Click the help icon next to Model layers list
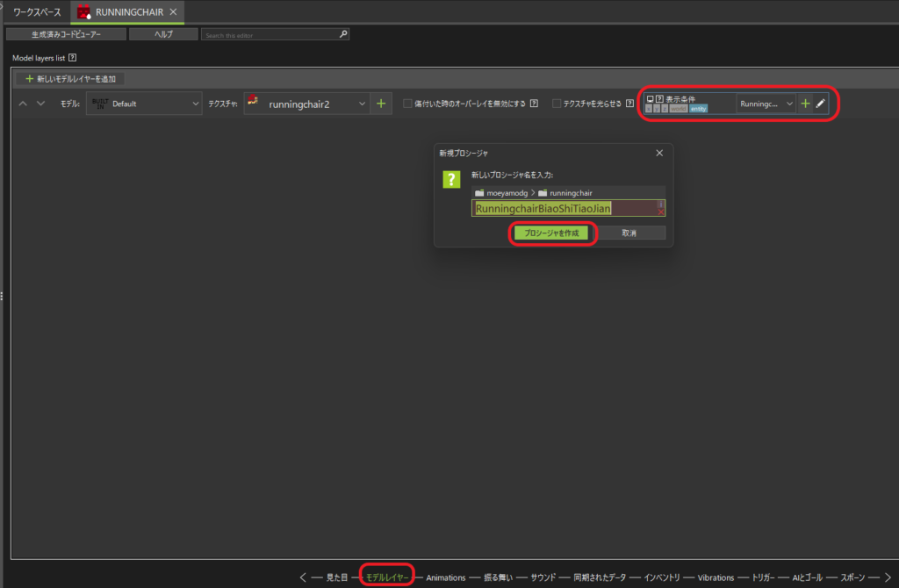The height and width of the screenshot is (588, 899). 73,58
